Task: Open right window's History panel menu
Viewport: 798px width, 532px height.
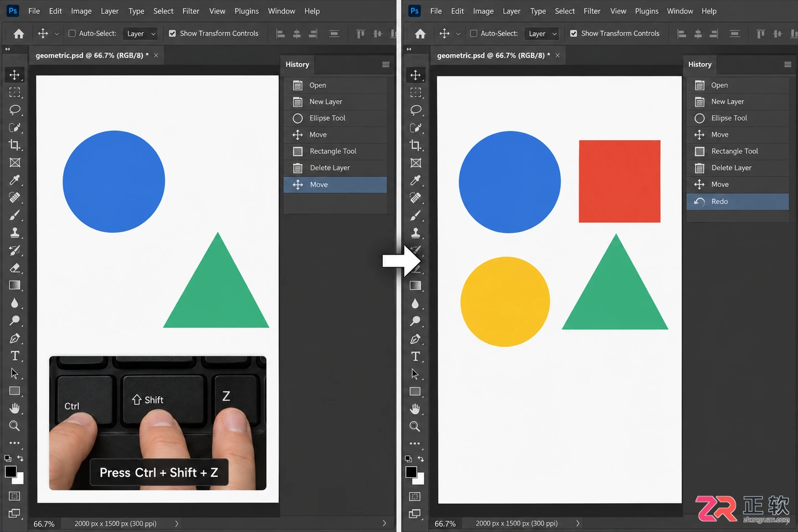Action: pyautogui.click(x=787, y=64)
